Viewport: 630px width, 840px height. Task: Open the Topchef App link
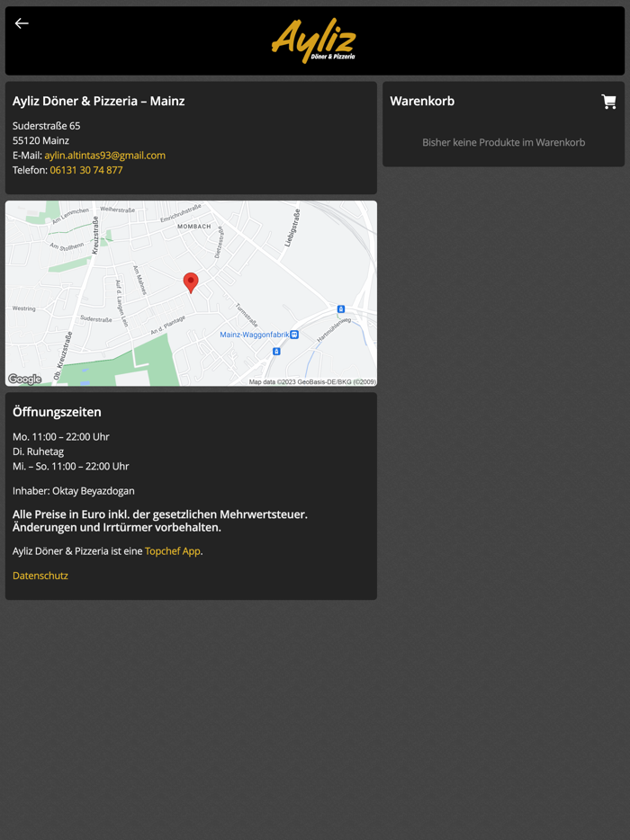tap(173, 550)
